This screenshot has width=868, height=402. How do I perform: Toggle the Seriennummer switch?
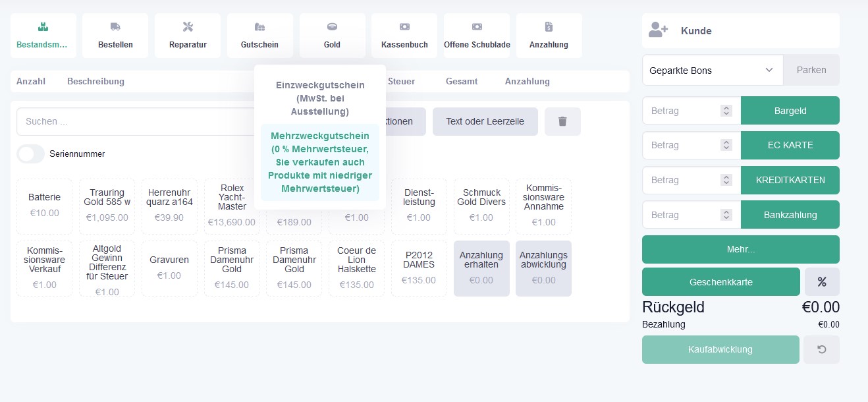[30, 154]
